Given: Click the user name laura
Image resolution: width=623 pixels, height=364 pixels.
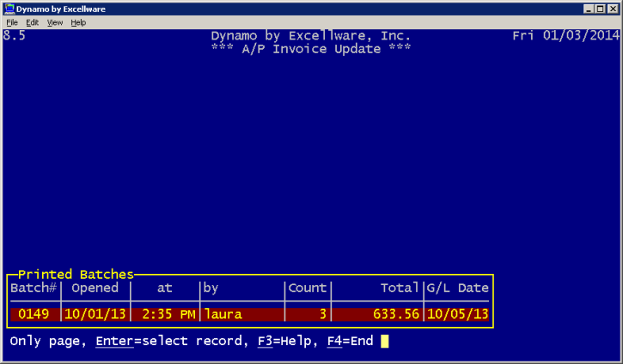Looking at the screenshot, I should coord(223,314).
